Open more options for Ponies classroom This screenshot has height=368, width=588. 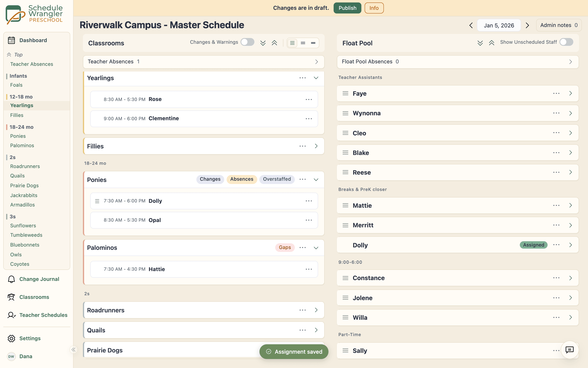[x=303, y=179]
